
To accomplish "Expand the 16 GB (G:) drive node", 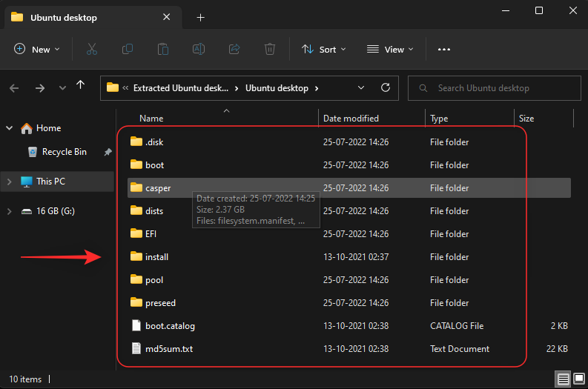I will coord(10,211).
